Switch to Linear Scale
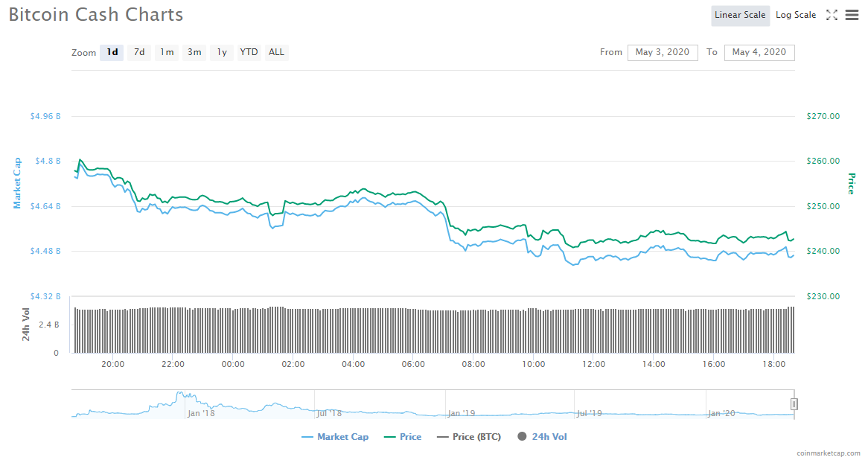 [739, 15]
